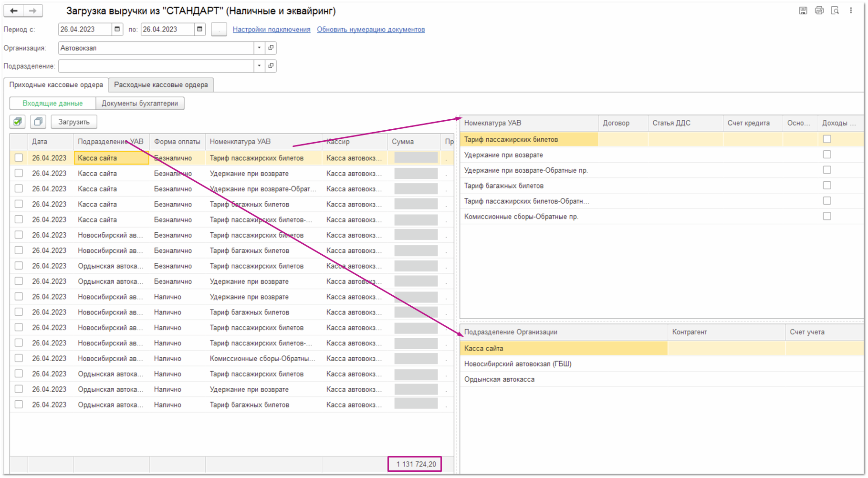Click the uncheck-all rows icon beside Загрузить
This screenshot has width=868, height=478.
(x=38, y=122)
